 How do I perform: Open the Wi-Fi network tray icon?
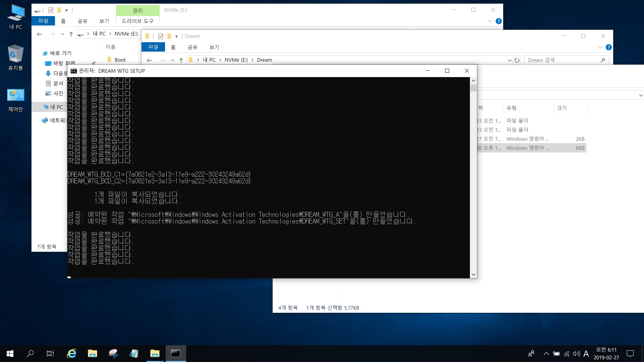pos(567,354)
